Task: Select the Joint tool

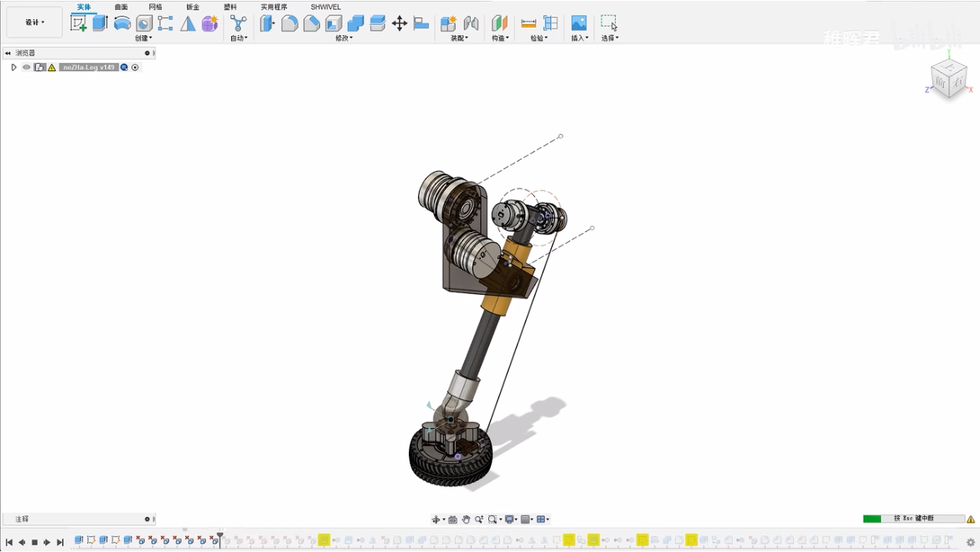Action: (x=471, y=23)
